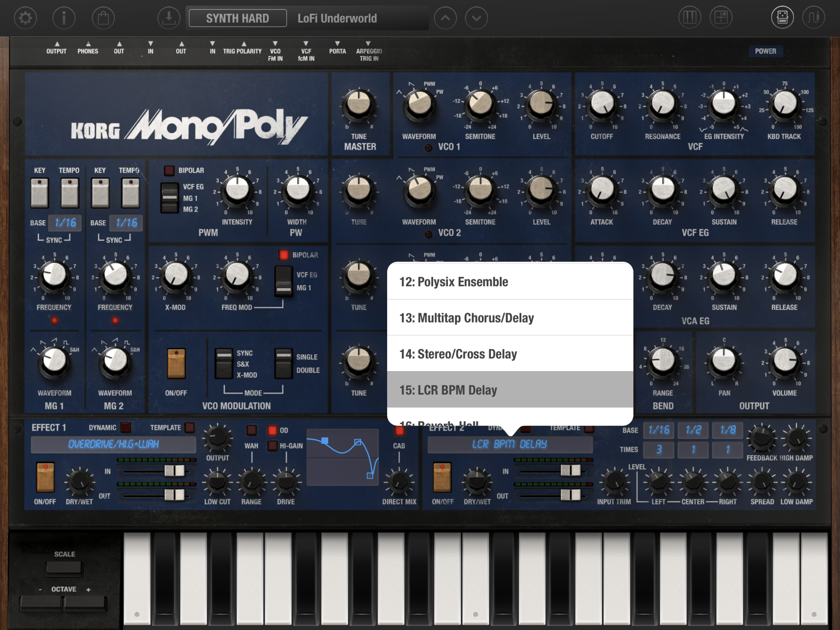Toggle MG 1 KEY sync switch
This screenshot has width=840, height=630.
(40, 193)
